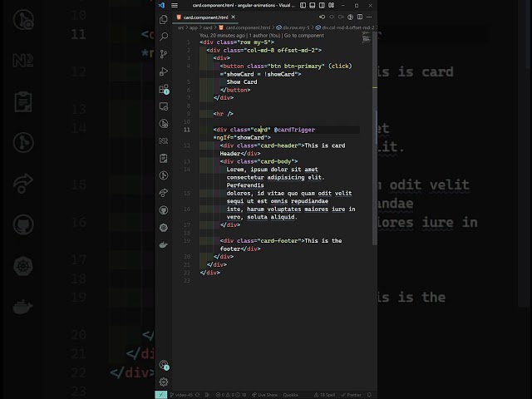Select 'src' in the breadcrumb
The width and height of the screenshot is (532, 399).
point(181,27)
